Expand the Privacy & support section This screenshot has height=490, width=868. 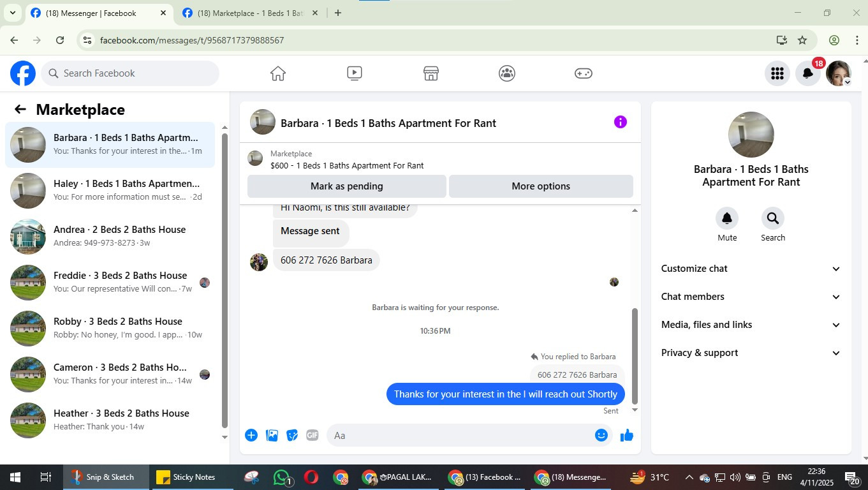pyautogui.click(x=751, y=353)
